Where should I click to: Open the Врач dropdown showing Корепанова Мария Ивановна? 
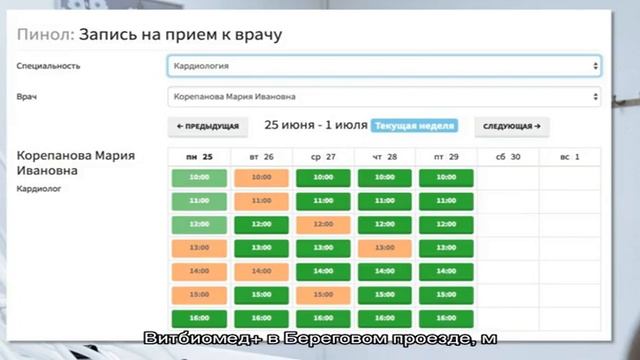pyautogui.click(x=384, y=97)
